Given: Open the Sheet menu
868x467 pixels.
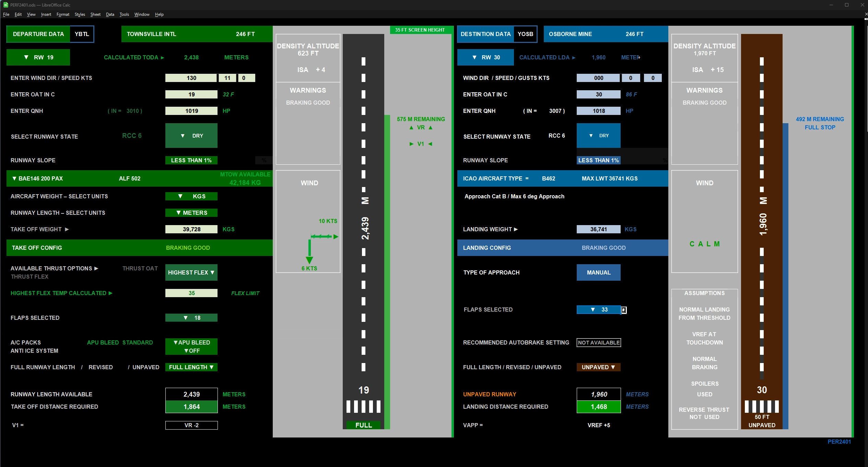Looking at the screenshot, I should pyautogui.click(x=95, y=14).
